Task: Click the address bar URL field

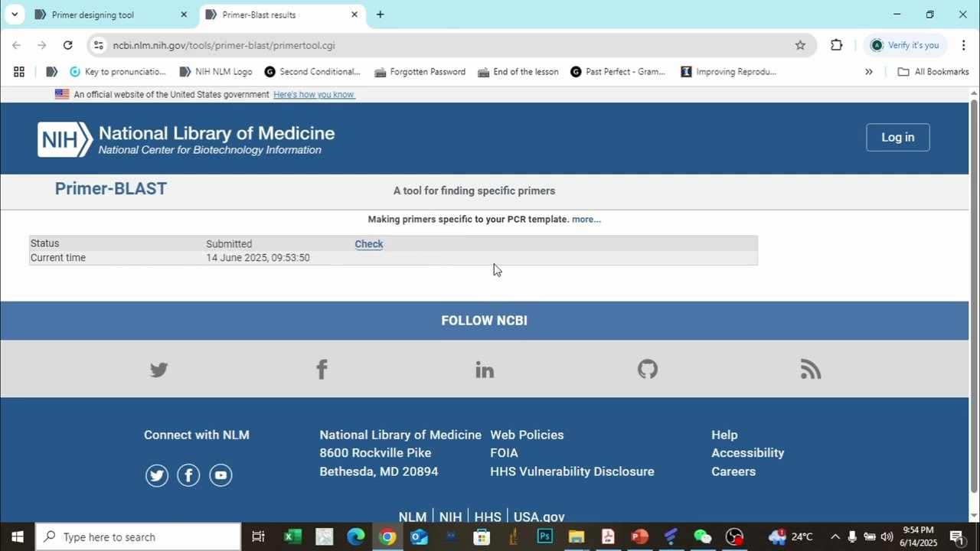Action: pyautogui.click(x=452, y=45)
